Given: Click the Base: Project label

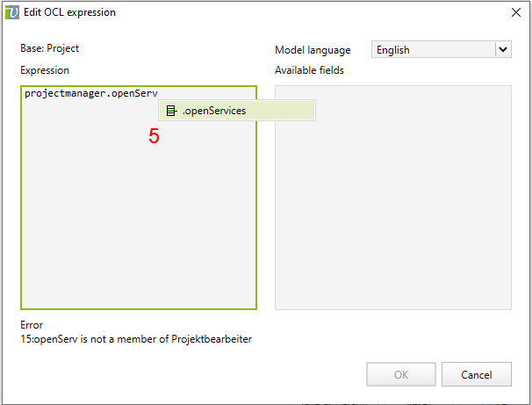Looking at the screenshot, I should [x=50, y=48].
